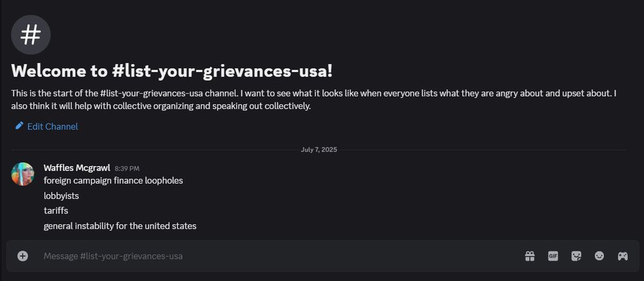
Task: Click the 'general instability for the united states' message
Action: (x=120, y=226)
